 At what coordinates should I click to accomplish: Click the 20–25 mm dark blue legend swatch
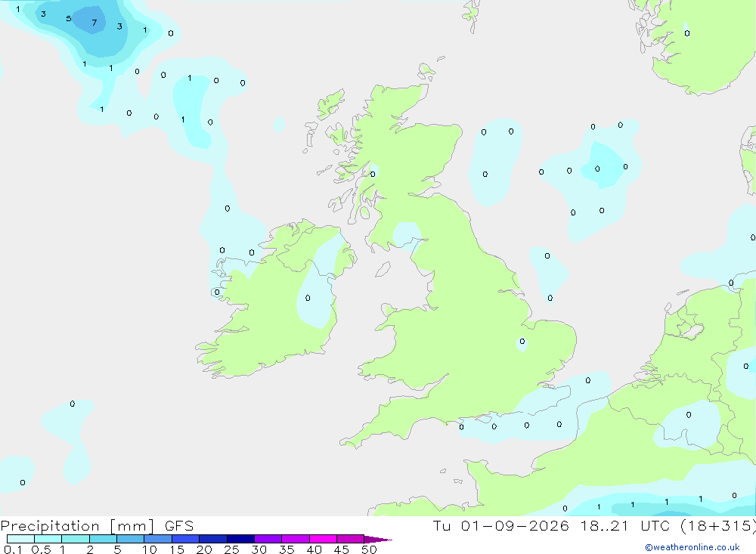pos(213,539)
